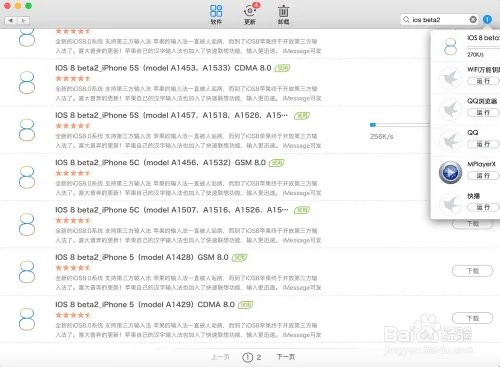Viewport: 500px width, 367px height.
Task: Click the iOS 8 icon of the A1428 row
Action: pyautogui.click(x=27, y=272)
